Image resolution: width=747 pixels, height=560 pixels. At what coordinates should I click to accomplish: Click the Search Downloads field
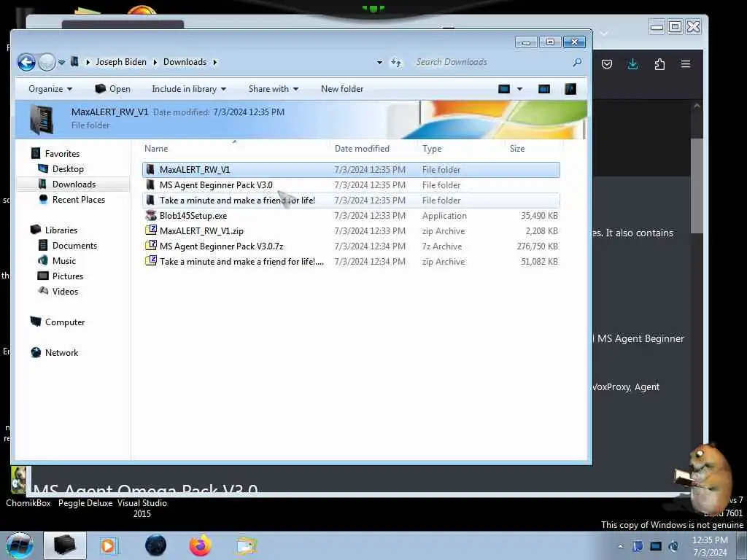(491, 62)
